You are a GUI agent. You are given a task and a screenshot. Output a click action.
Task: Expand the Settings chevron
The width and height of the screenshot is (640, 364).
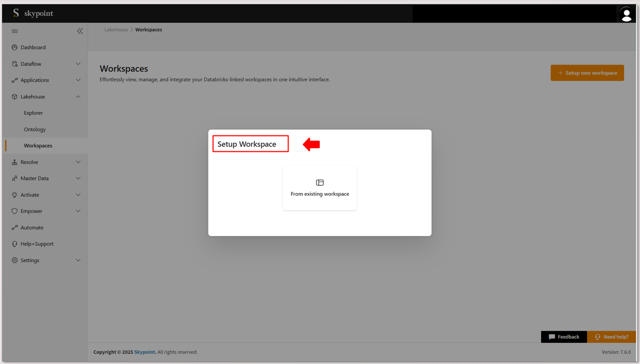(x=78, y=260)
